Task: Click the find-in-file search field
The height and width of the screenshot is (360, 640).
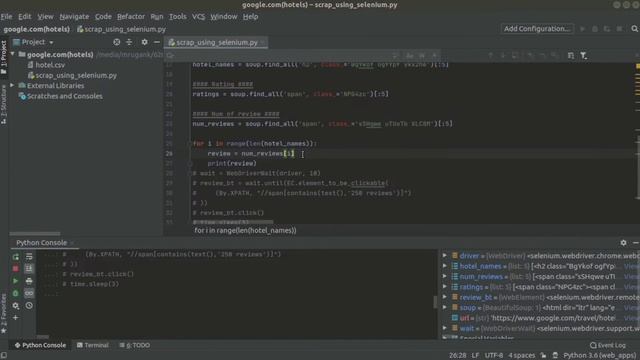Action: pos(282,55)
